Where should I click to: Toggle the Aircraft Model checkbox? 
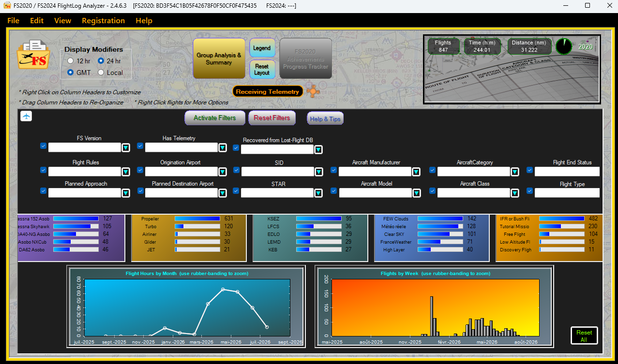tap(334, 191)
